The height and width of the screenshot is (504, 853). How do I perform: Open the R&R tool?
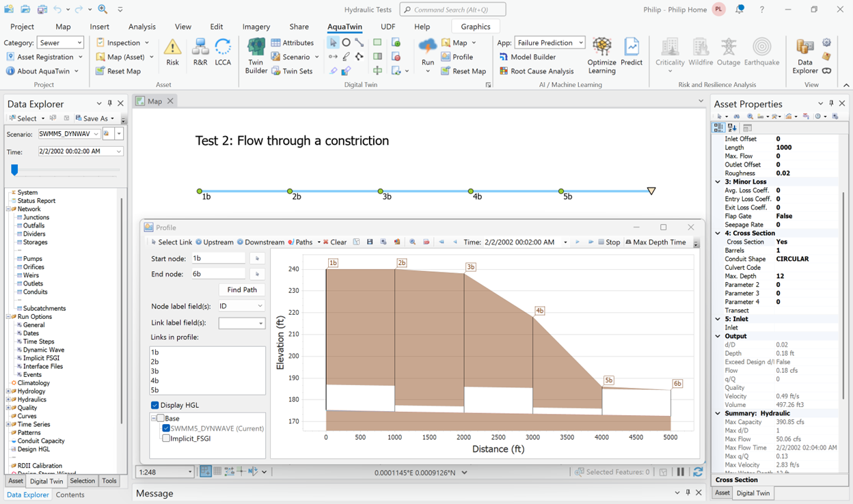click(200, 51)
